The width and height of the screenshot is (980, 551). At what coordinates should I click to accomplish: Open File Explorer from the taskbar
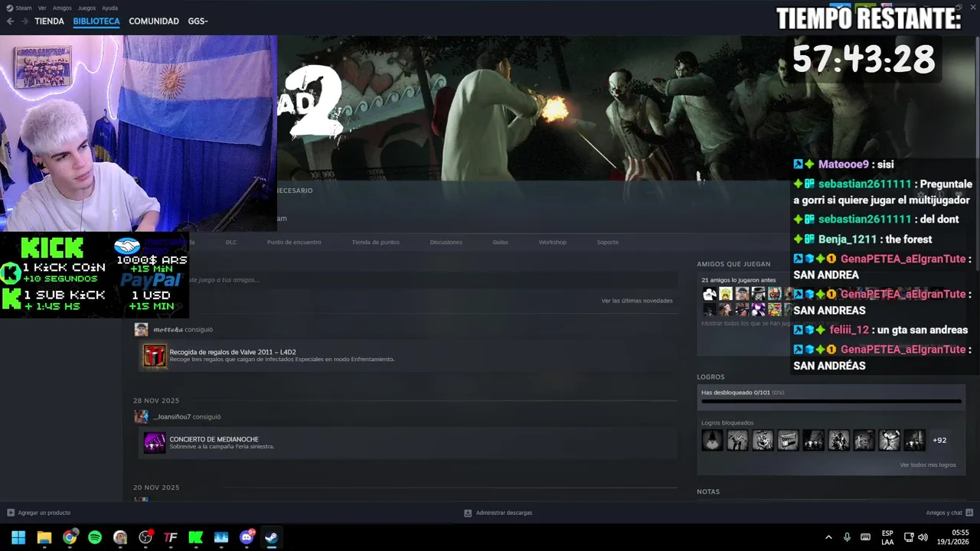coord(44,537)
